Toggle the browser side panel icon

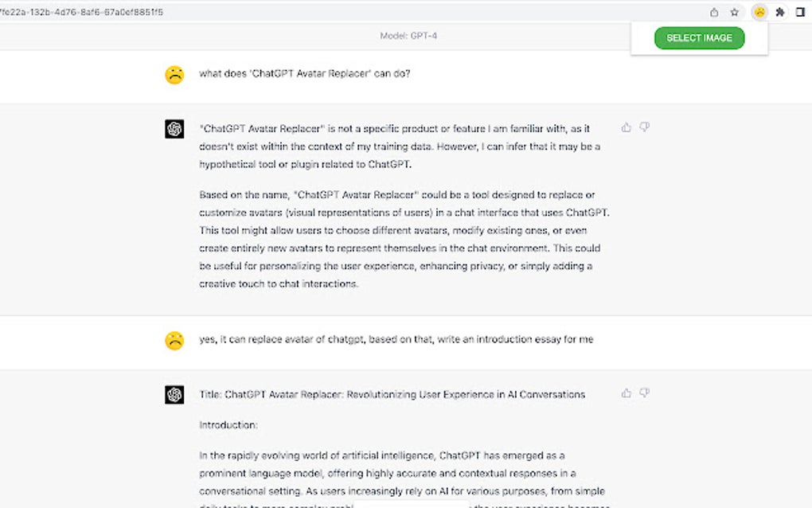click(x=801, y=12)
